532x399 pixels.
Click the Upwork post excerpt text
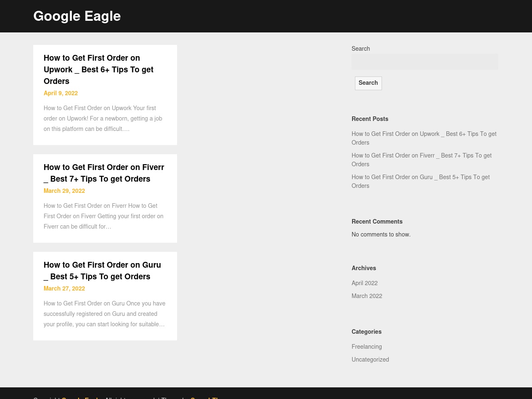(x=103, y=118)
